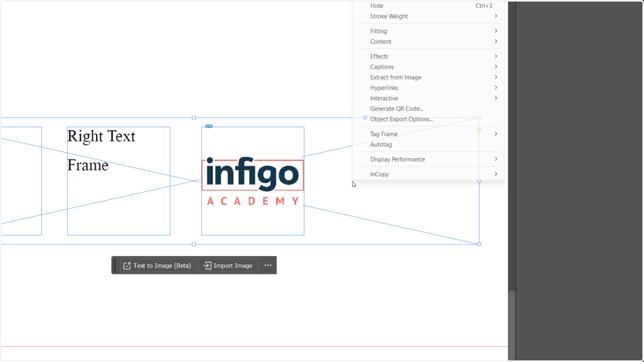This screenshot has height=362, width=644.
Task: Grab the contextual task bar drag handle
Action: [x=115, y=265]
